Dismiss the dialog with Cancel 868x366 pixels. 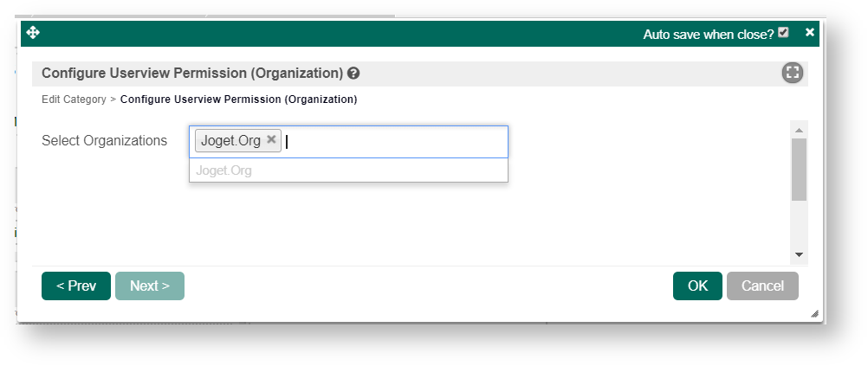point(762,286)
